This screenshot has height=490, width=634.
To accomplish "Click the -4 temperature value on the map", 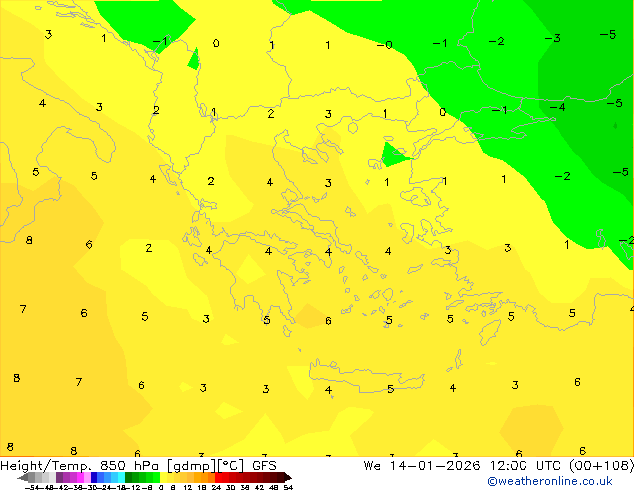I will click(558, 107).
